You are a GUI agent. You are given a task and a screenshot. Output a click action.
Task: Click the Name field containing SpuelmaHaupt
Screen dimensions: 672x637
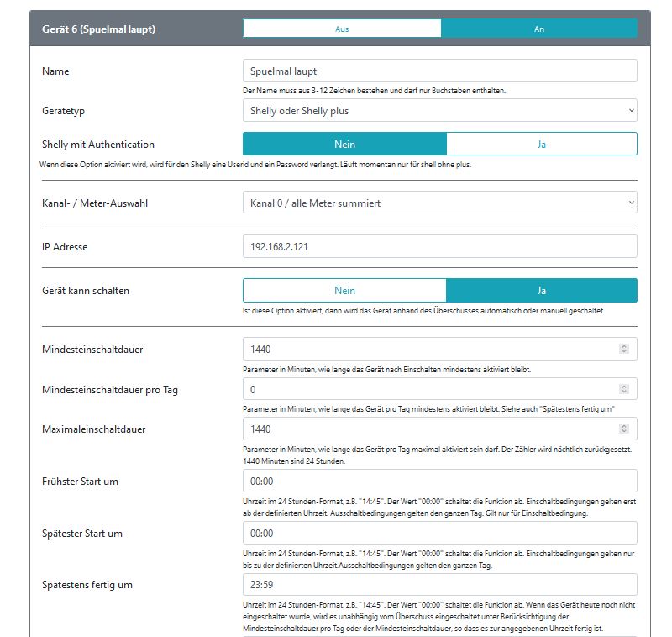coord(439,71)
